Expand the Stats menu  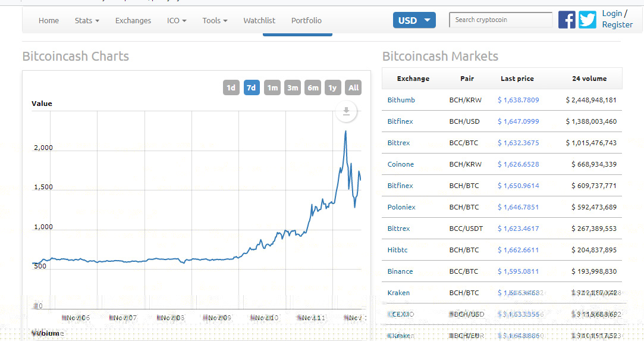coord(87,20)
